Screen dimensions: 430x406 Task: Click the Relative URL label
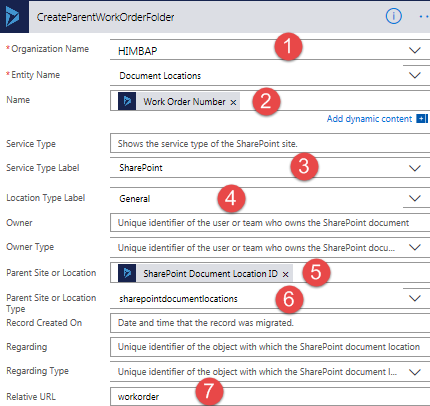click(x=31, y=397)
